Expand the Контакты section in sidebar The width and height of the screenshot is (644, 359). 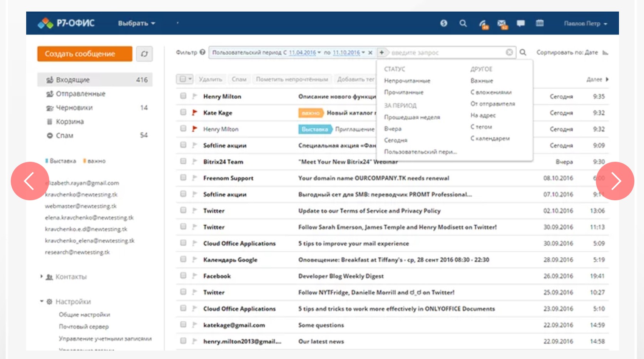pyautogui.click(x=42, y=277)
